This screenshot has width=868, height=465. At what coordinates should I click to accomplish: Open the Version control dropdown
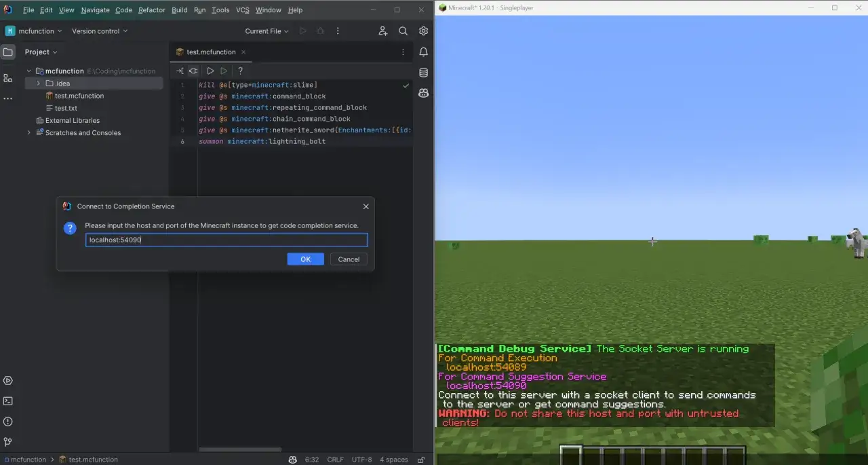click(x=100, y=31)
